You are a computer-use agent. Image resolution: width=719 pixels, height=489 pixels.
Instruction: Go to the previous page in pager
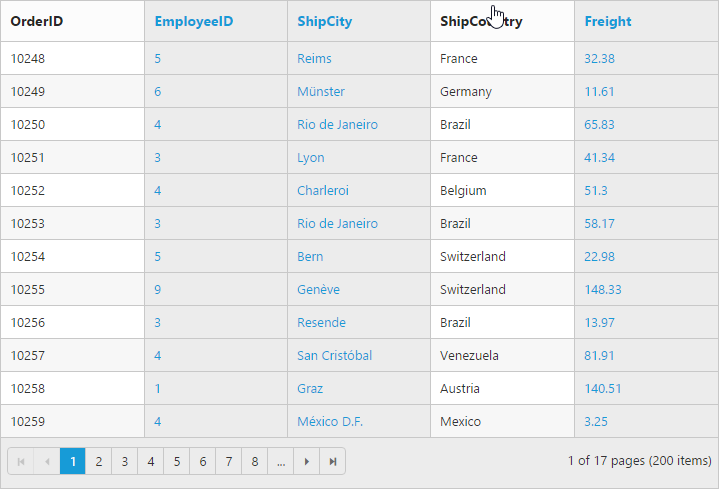(x=46, y=461)
